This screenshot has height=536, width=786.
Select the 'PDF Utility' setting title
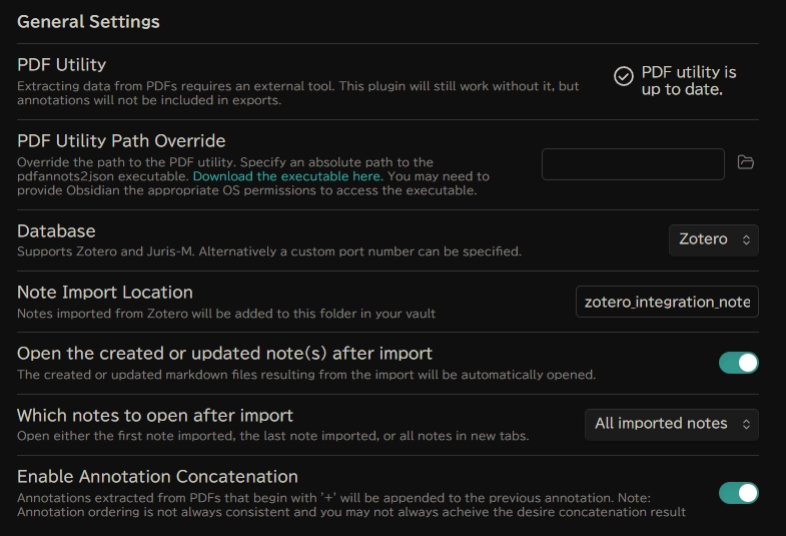tap(61, 64)
